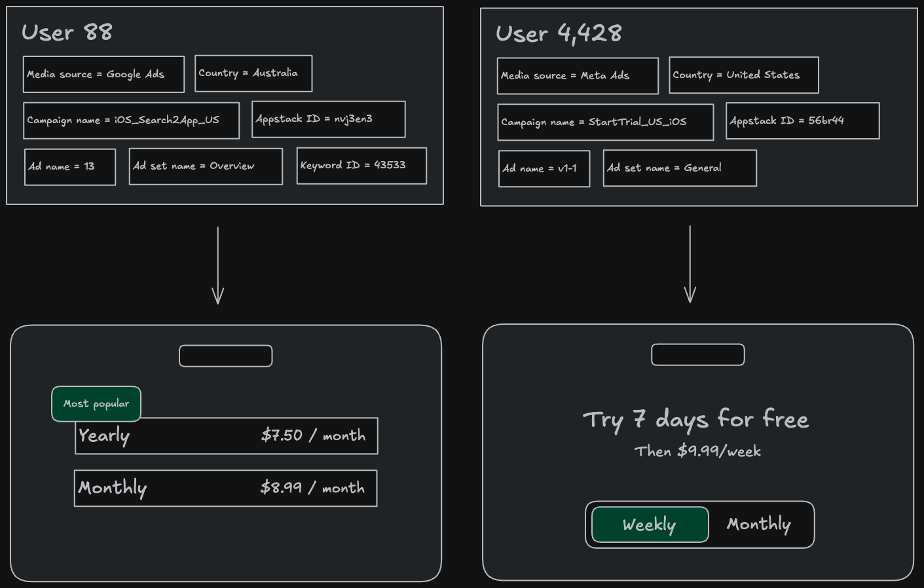Click the Media source = Google Ads box

[103, 74]
